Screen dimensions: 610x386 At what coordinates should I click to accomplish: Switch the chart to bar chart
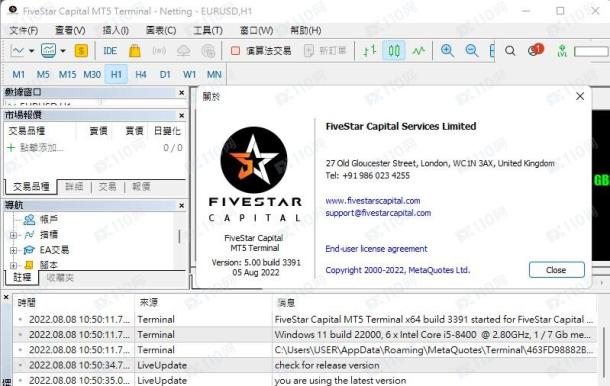[369, 51]
